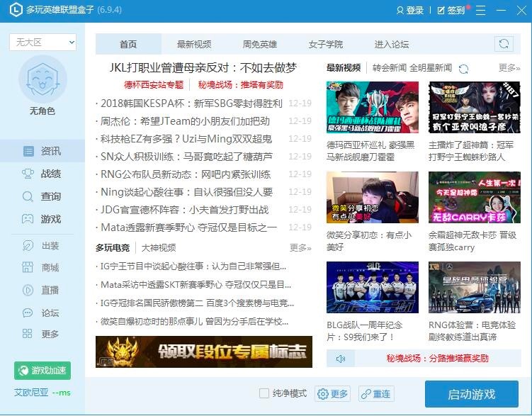Open 周杰伦：希望JTeam news item
This screenshot has width=532, height=416.
pos(185,120)
